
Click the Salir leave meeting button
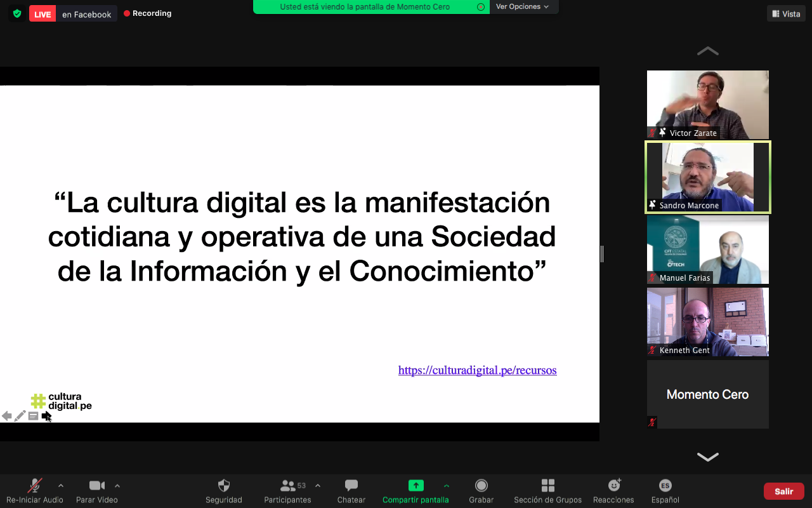click(x=783, y=491)
